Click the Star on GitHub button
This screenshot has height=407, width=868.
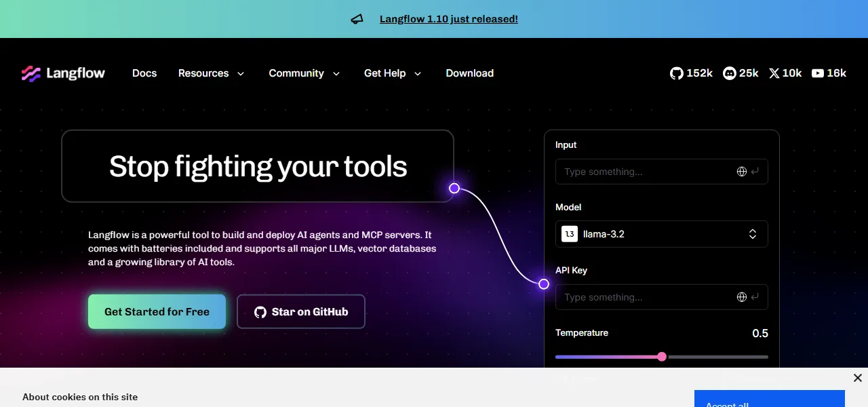coord(301,312)
